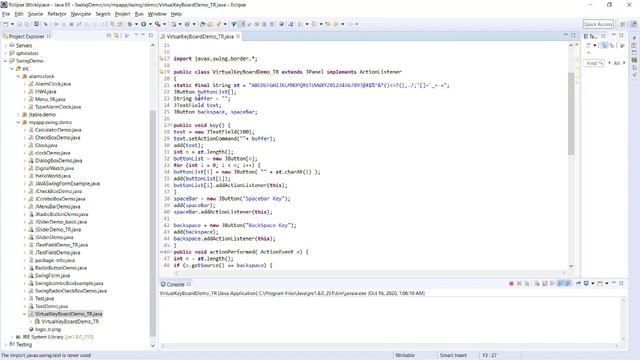640x360 pixels.
Task: Open the Display Selected Console dropdown
Action: tap(593, 284)
